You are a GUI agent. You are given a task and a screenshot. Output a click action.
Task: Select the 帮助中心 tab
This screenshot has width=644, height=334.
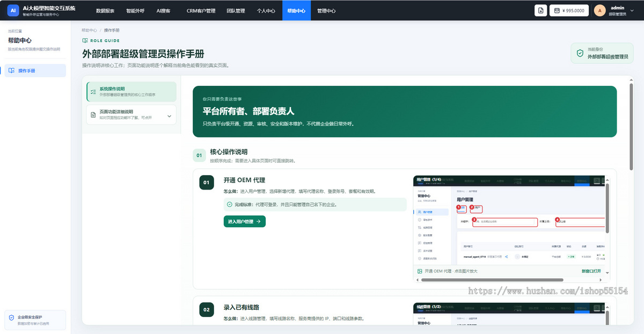click(x=296, y=11)
